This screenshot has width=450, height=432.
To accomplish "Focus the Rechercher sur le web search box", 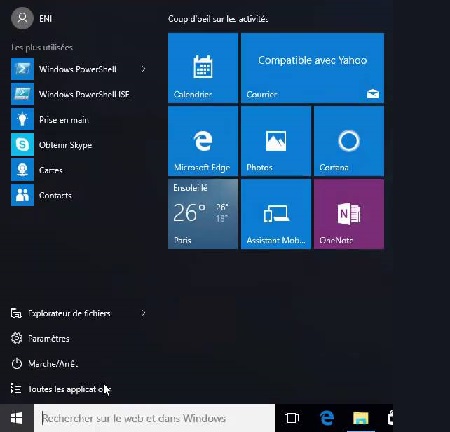I will [x=154, y=418].
